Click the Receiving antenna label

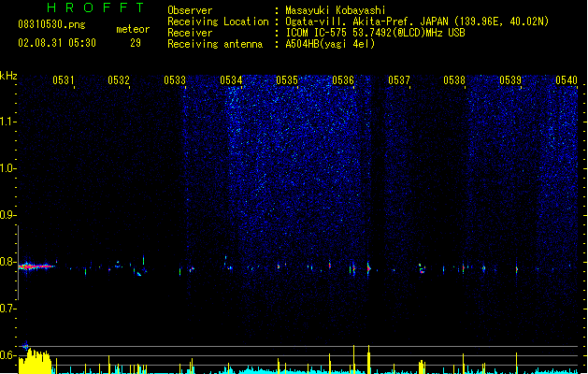(x=215, y=44)
